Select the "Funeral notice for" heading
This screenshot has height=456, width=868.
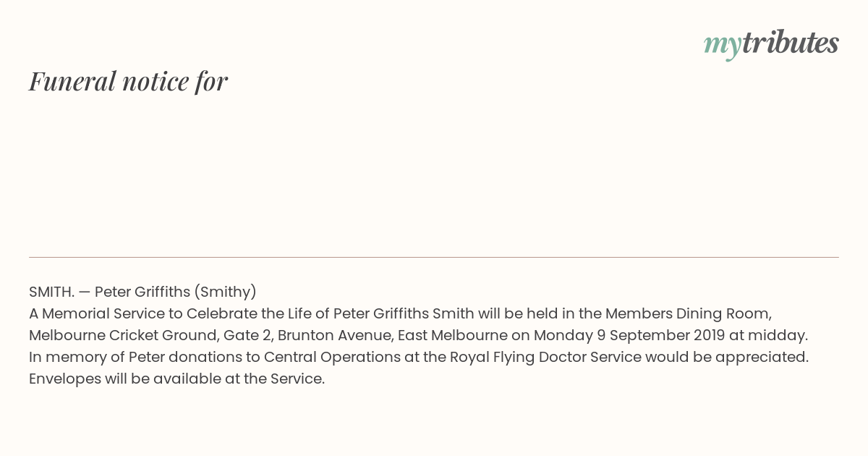click(x=128, y=81)
